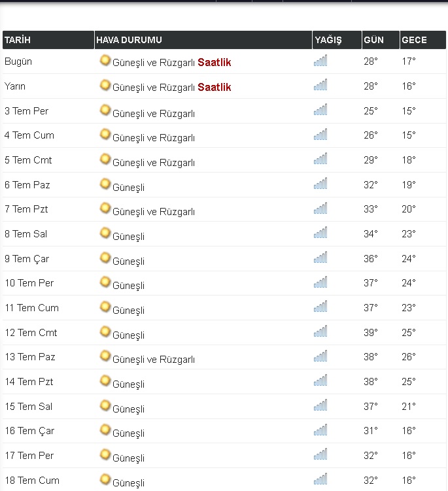Click the GÜN column header
Screen dimensions: 448x491
(x=373, y=40)
